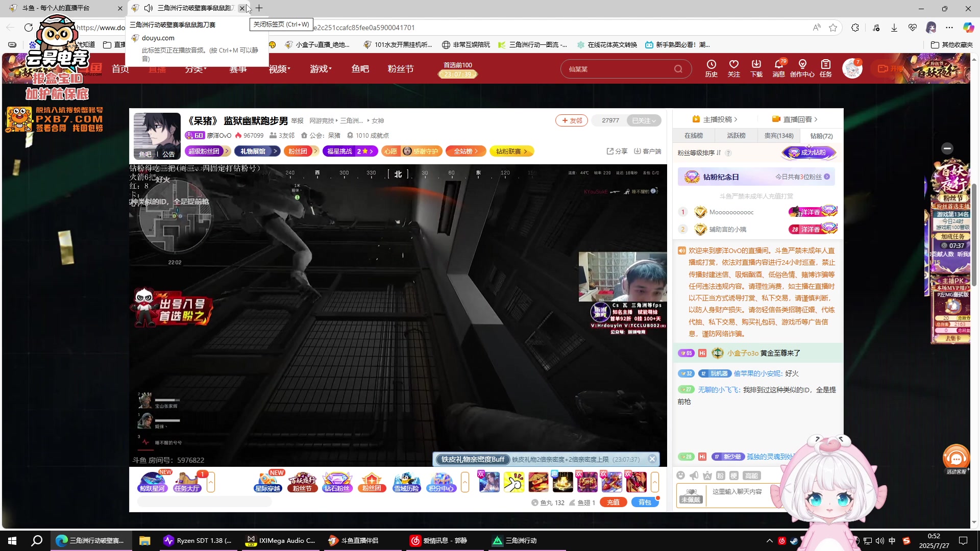980x551 pixels.
Task: Open 粉丝团 icon in activity bar
Action: 372,482
